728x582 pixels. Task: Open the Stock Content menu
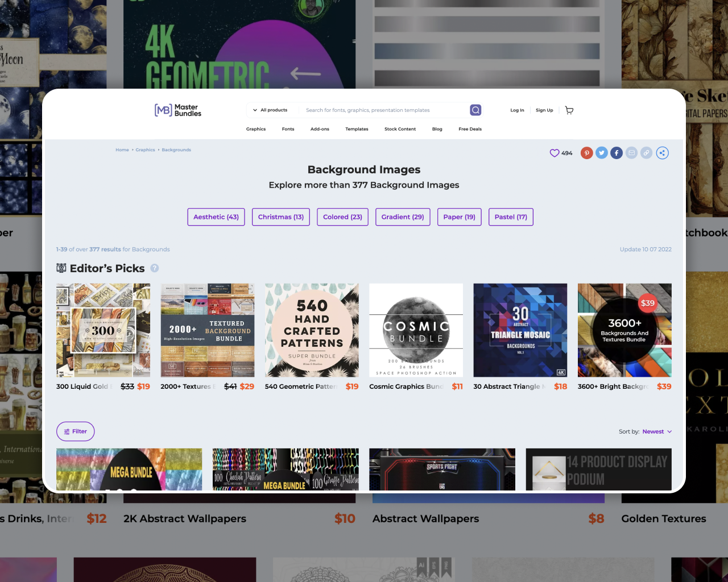400,129
